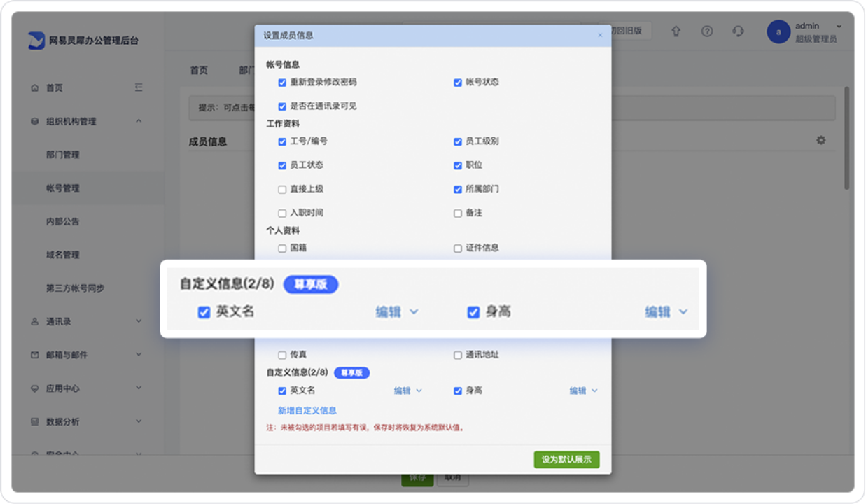Image resolution: width=866 pixels, height=504 pixels.
Task: Click the 网易灵犀办公 logo icon
Action: tap(36, 41)
